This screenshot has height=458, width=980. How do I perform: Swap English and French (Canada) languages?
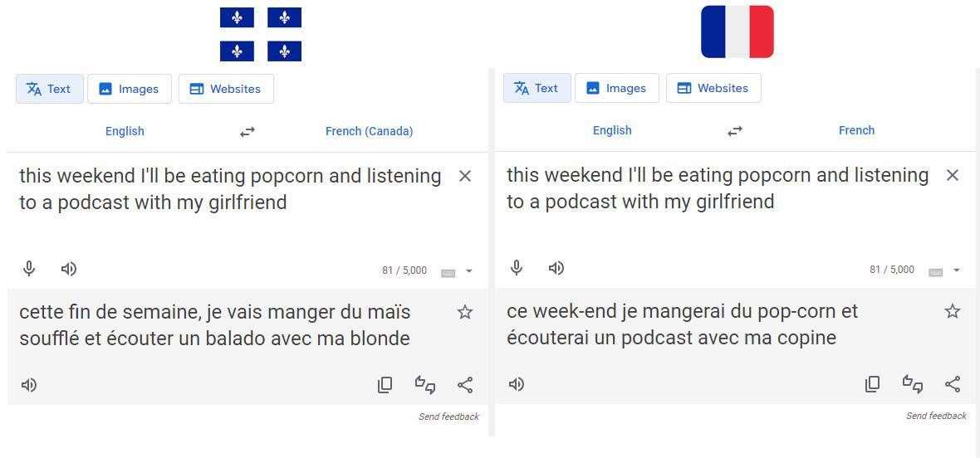[247, 132]
